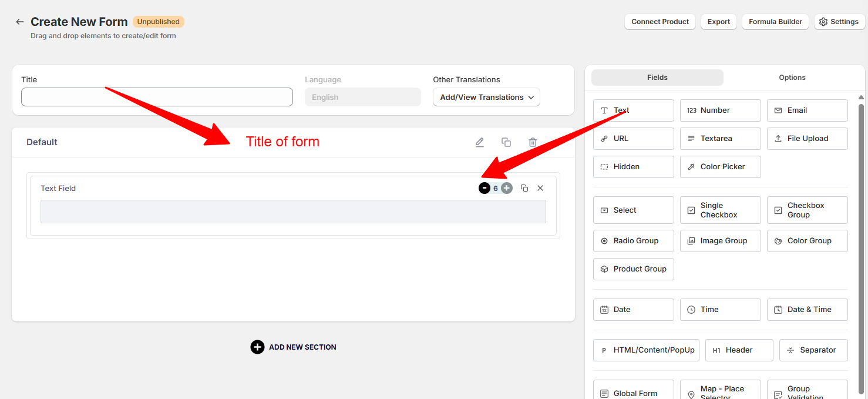Edit the Default section with pencil icon

[480, 142]
